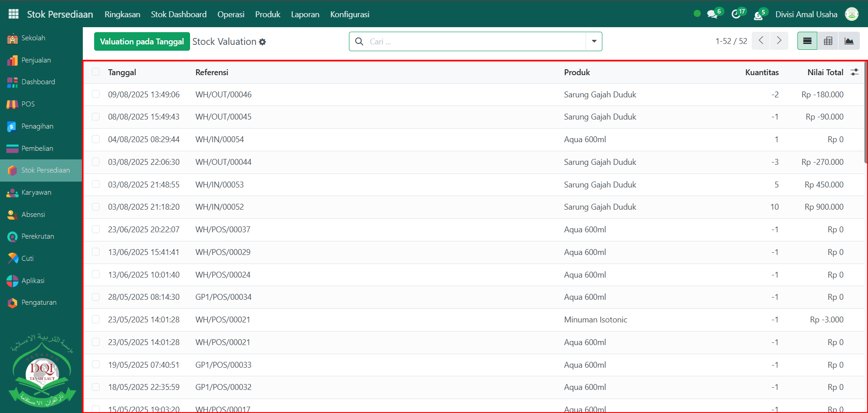Expand the search options dropdown arrow
The image size is (868, 413).
594,42
